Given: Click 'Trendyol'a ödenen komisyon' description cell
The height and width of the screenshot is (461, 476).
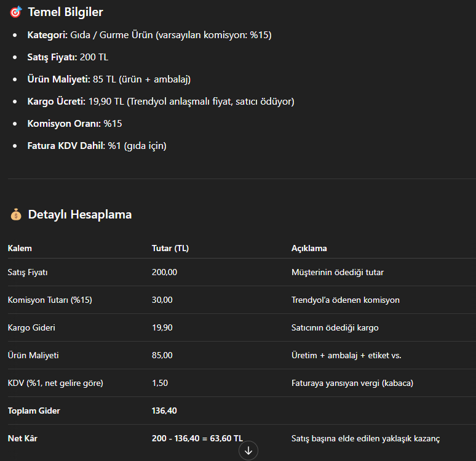Looking at the screenshot, I should [346, 300].
